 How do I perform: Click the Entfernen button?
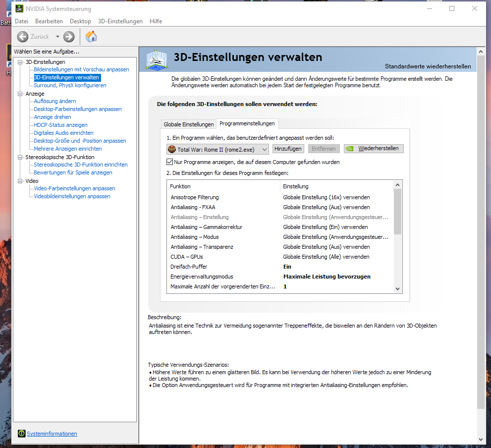click(x=324, y=149)
